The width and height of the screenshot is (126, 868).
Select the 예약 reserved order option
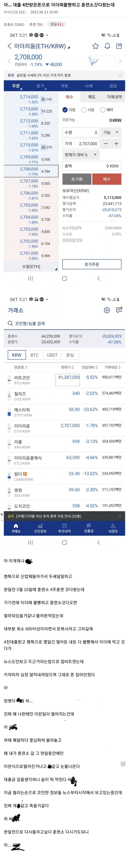[103, 110]
